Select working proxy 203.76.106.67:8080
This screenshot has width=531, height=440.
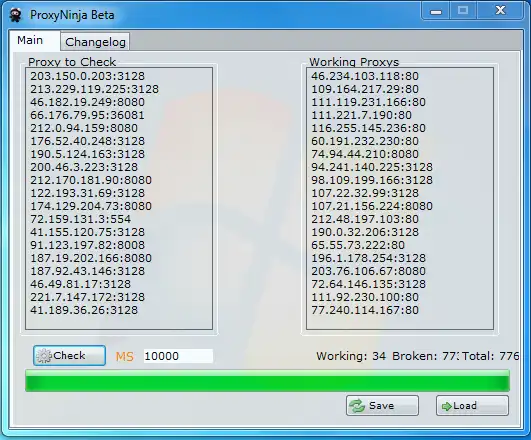pyautogui.click(x=368, y=271)
